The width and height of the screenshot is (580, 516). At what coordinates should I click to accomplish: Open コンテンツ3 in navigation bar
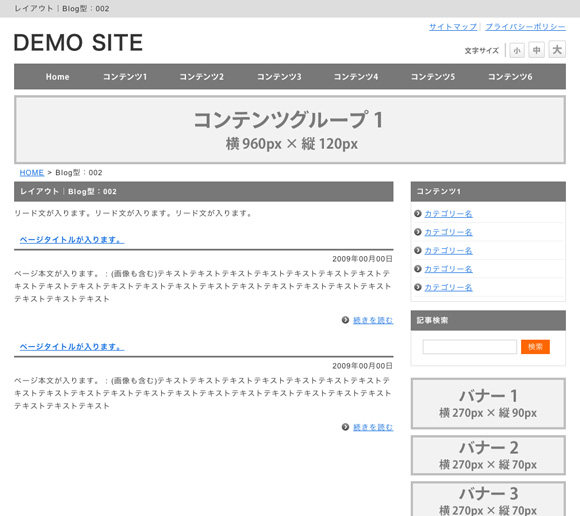tap(279, 77)
